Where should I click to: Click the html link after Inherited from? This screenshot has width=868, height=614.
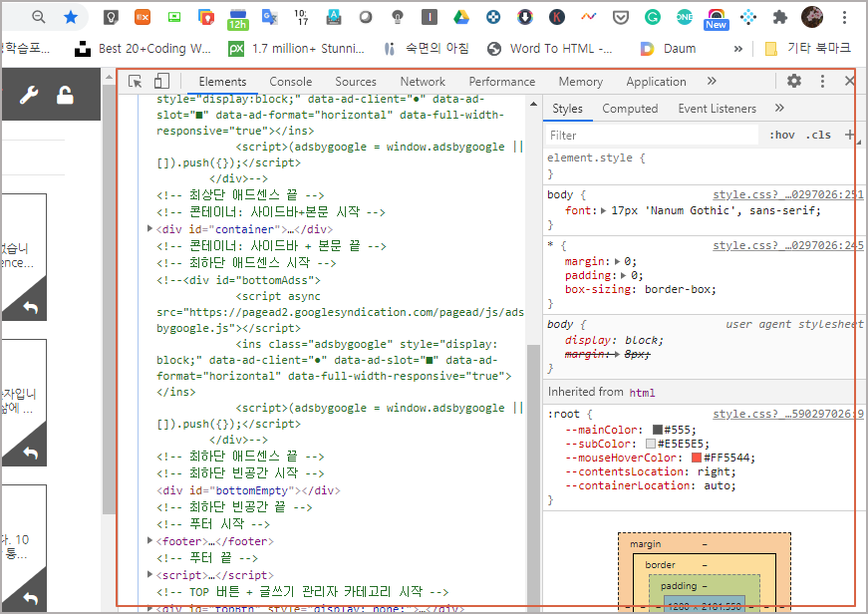[x=642, y=393]
